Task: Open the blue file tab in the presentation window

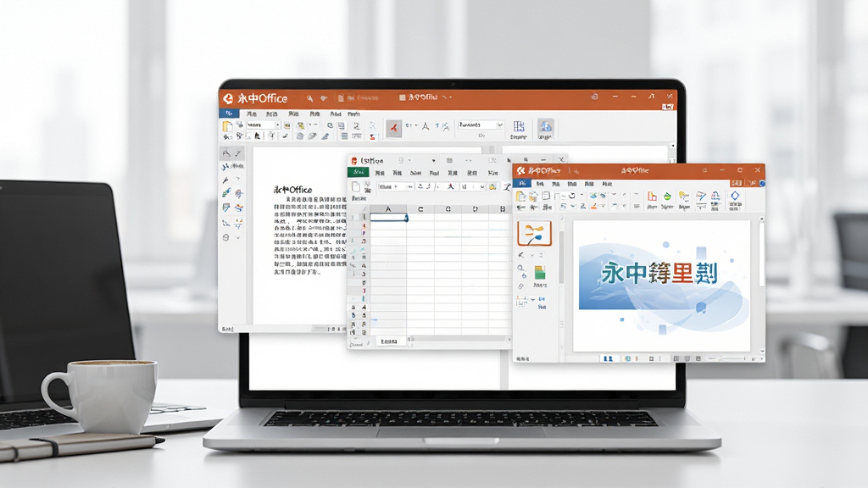Action: (x=521, y=183)
